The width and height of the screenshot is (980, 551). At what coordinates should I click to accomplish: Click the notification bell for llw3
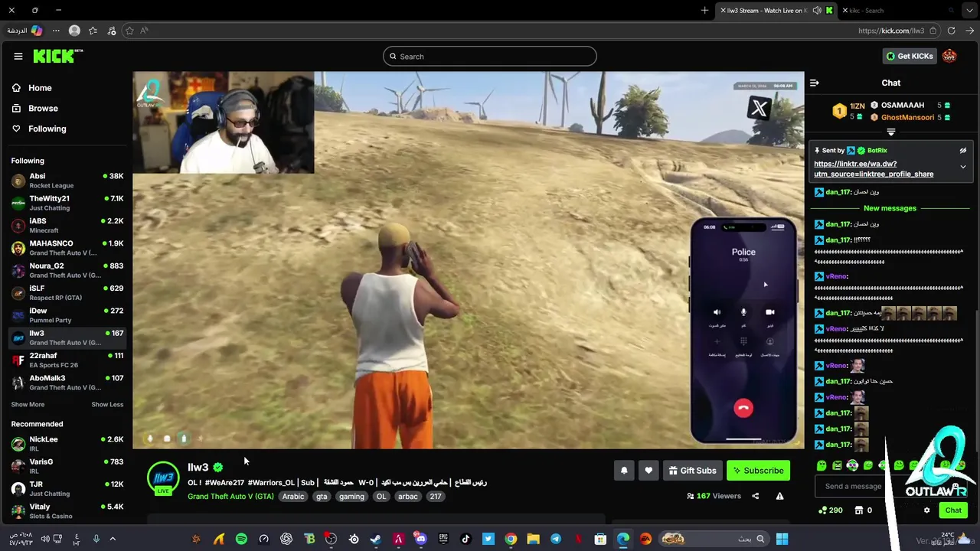point(624,471)
